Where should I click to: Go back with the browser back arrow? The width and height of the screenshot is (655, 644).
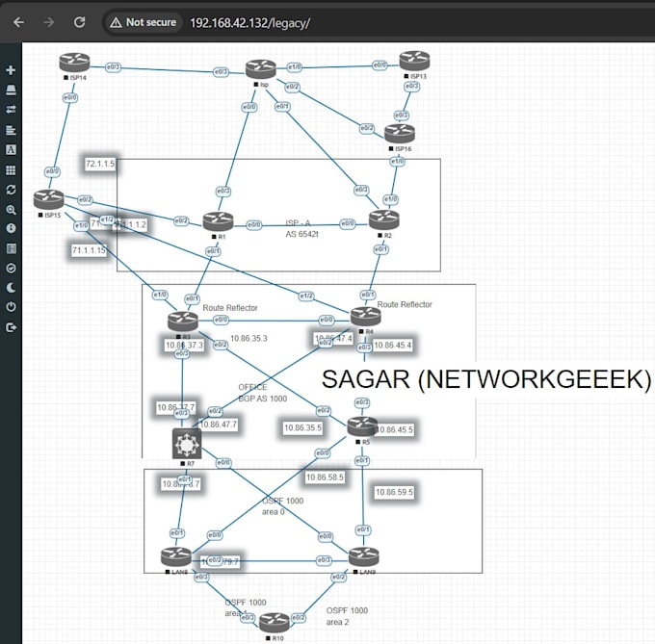tap(19, 22)
